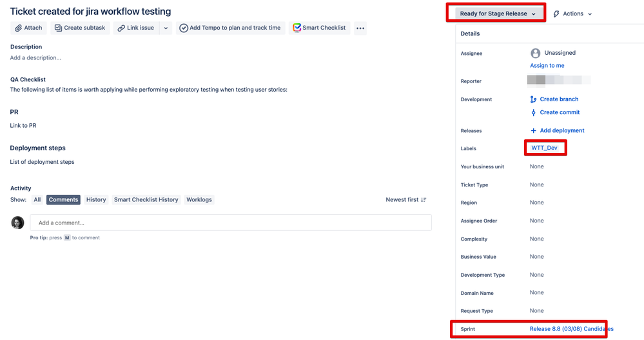The height and width of the screenshot is (340, 644).
Task: Switch to History activity tab
Action: pyautogui.click(x=96, y=200)
